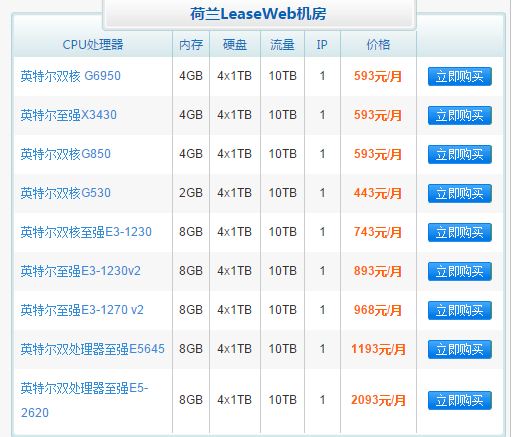Buy the E3-1230v2 893元/月 server

460,271
